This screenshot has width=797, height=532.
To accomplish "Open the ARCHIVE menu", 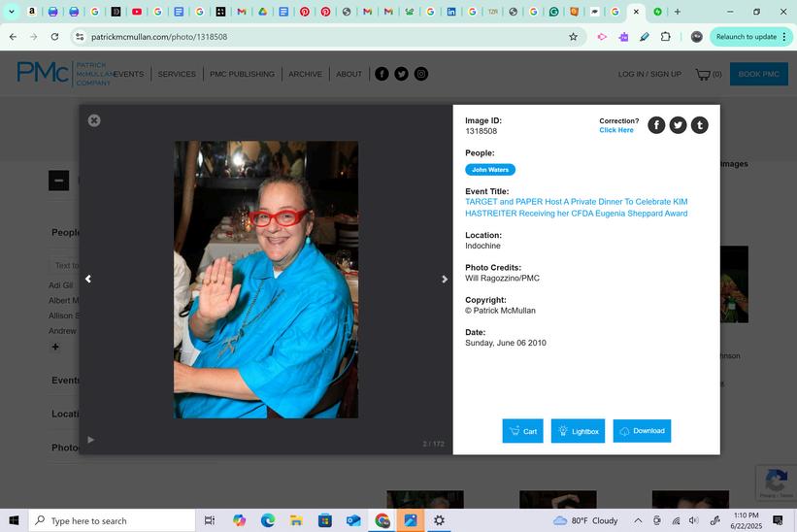I will click(x=306, y=74).
